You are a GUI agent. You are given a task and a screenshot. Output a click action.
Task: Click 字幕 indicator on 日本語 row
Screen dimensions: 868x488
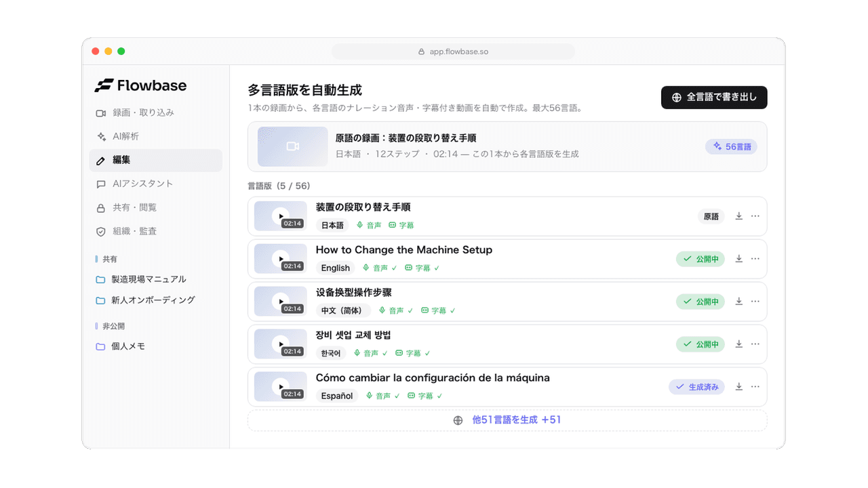coord(401,225)
